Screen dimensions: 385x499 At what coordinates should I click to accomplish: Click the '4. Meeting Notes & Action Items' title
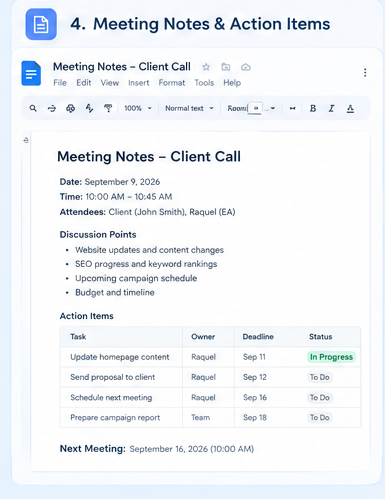200,24
